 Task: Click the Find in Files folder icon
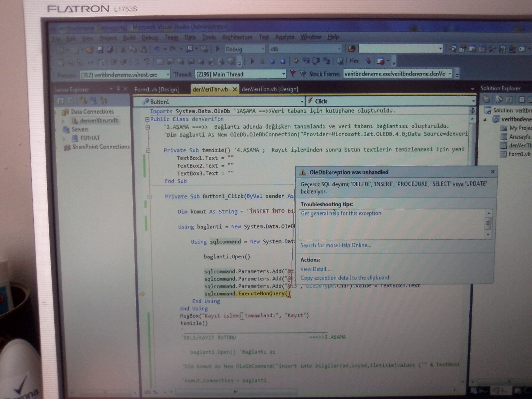click(351, 49)
